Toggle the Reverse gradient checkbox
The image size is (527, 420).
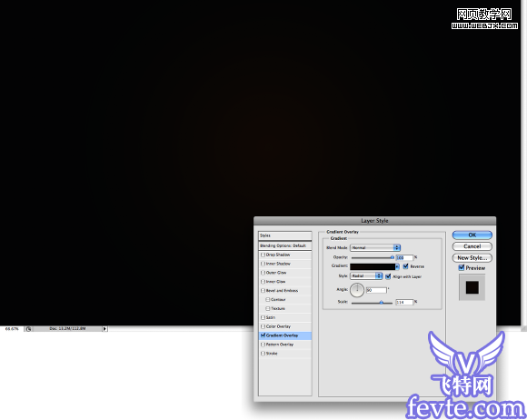point(405,266)
